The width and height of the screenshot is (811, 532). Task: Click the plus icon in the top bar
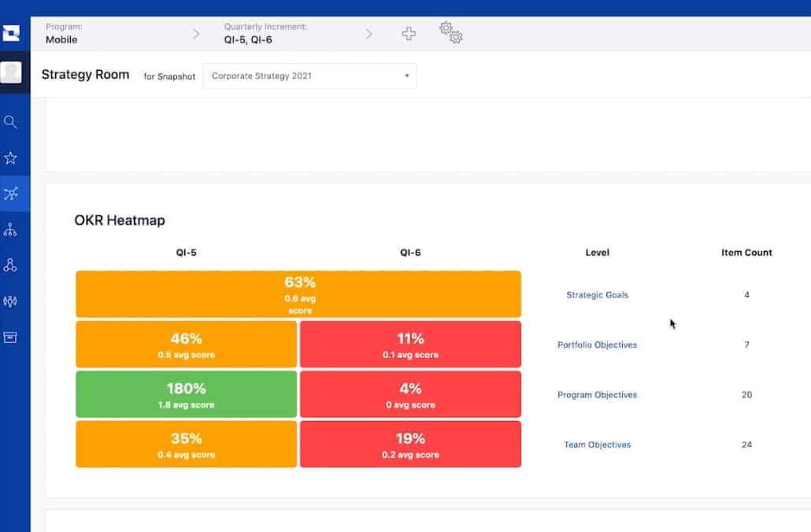point(409,33)
